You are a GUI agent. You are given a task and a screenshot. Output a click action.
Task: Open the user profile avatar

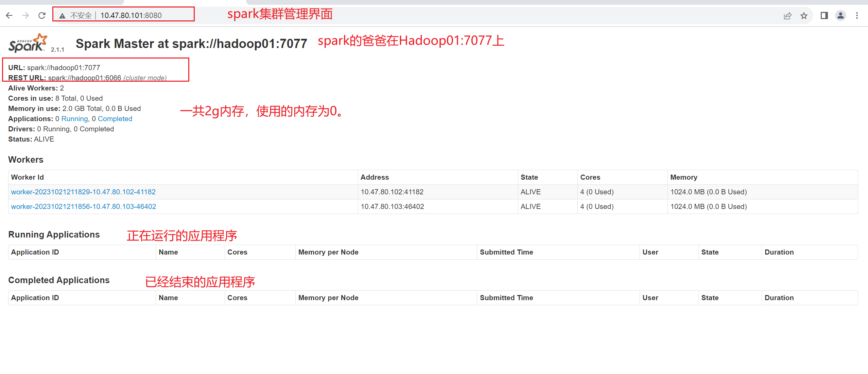click(840, 16)
